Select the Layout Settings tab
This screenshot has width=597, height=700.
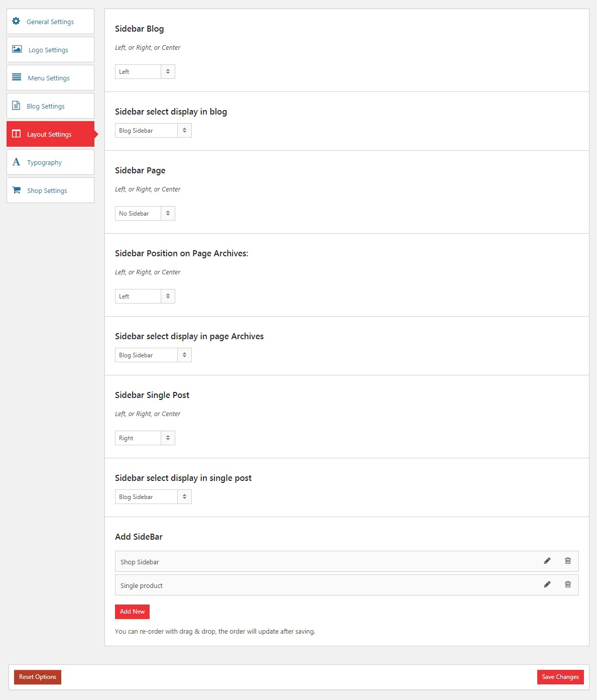click(50, 134)
